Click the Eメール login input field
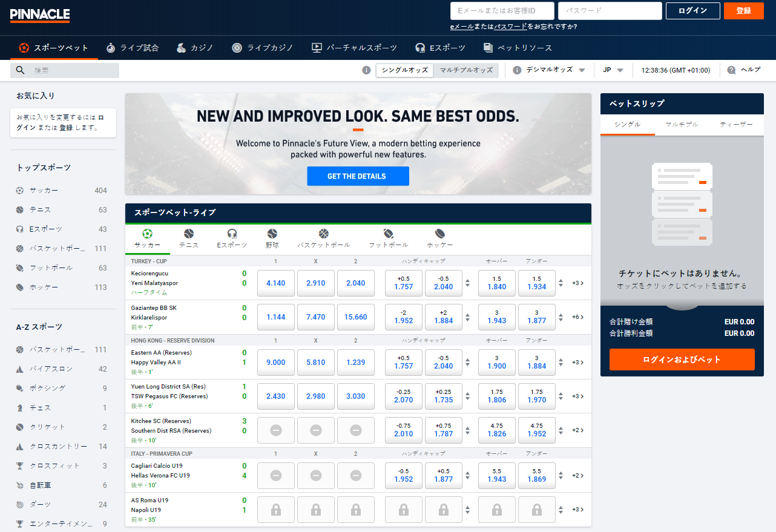 [502, 11]
